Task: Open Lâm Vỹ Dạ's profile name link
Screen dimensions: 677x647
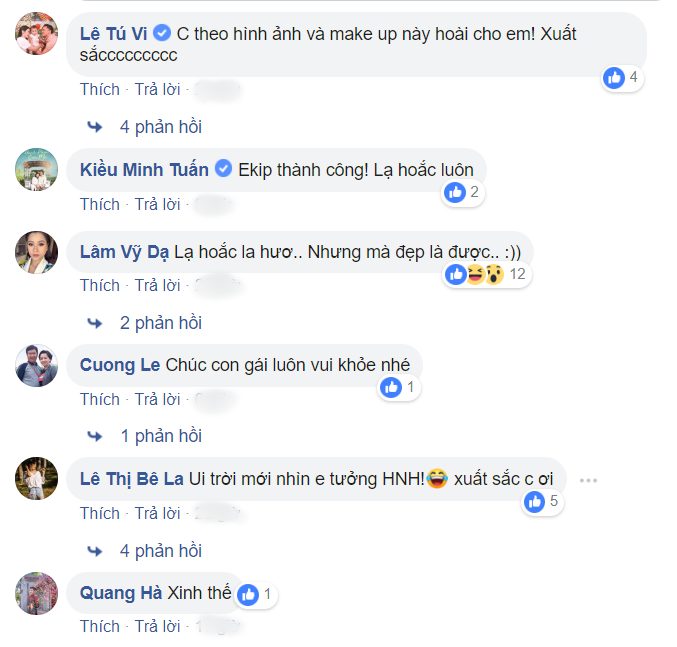Action: pos(124,252)
